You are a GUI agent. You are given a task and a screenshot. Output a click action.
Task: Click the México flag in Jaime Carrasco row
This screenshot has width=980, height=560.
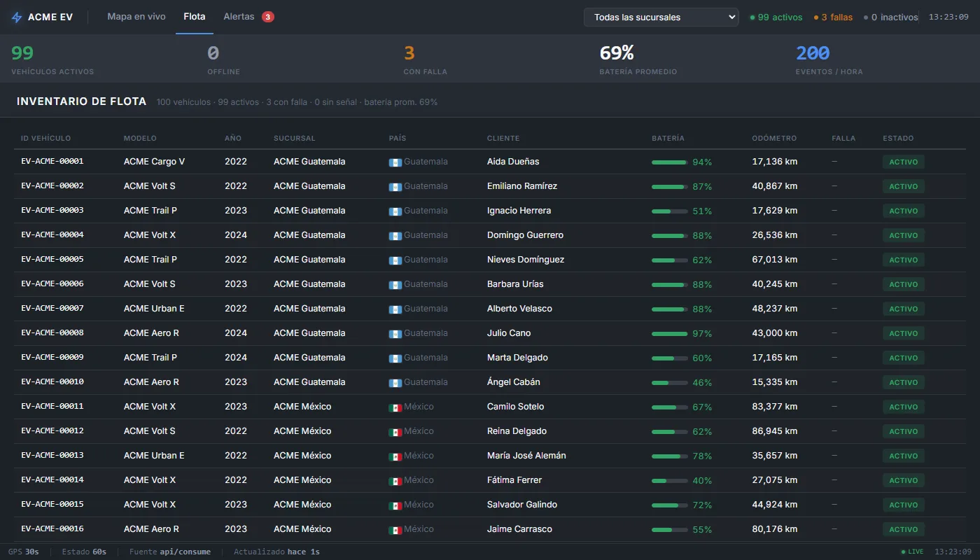(x=395, y=530)
